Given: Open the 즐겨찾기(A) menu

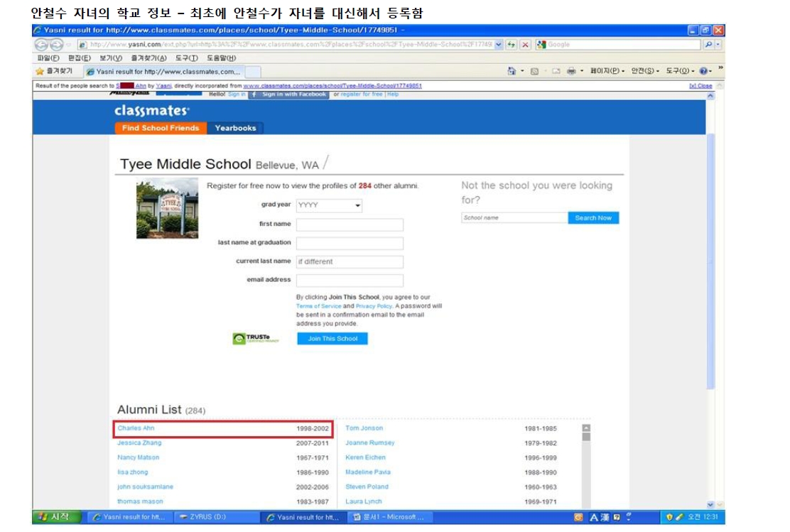Looking at the screenshot, I should pos(148,58).
